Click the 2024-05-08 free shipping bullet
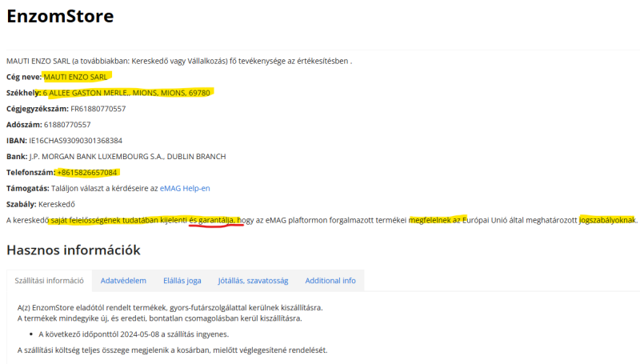Image resolution: width=640 pixels, height=364 pixels. (x=134, y=334)
